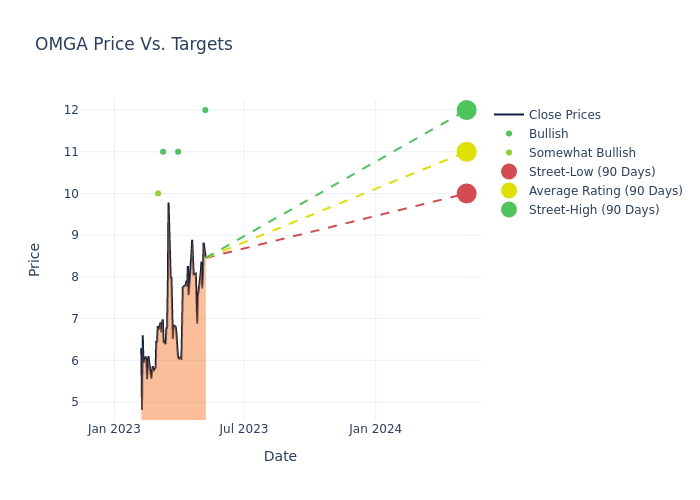Toggle the Somewhat Bullish legend label
Screen dimensions: 700x500
(582, 153)
